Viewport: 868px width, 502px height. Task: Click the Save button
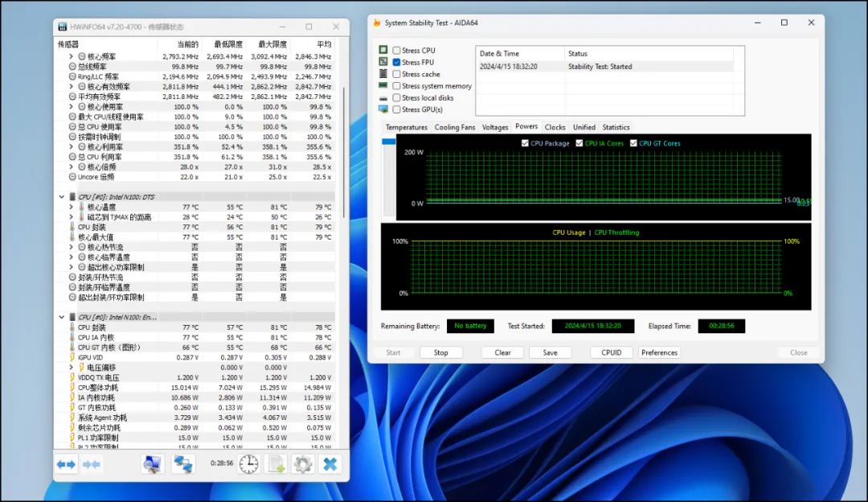[551, 352]
